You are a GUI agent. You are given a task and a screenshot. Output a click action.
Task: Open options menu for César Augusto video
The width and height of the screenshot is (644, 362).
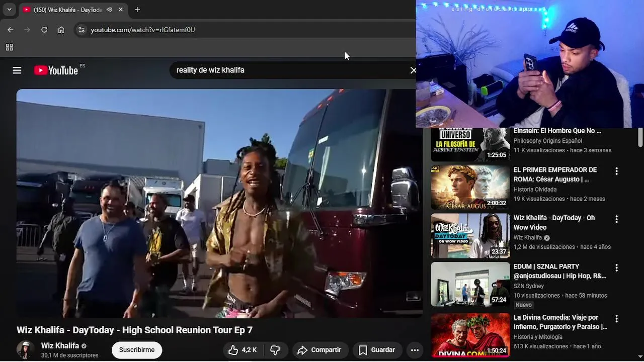pos(616,171)
